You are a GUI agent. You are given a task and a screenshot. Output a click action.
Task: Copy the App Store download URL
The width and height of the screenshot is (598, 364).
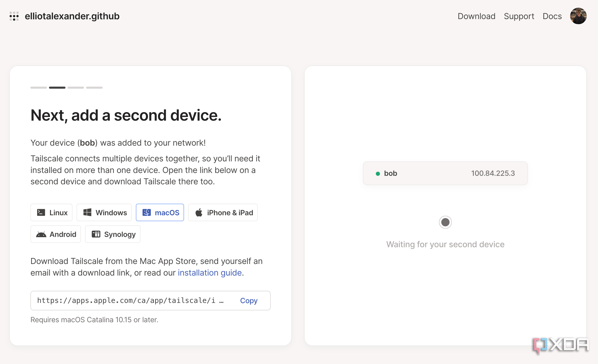click(249, 301)
